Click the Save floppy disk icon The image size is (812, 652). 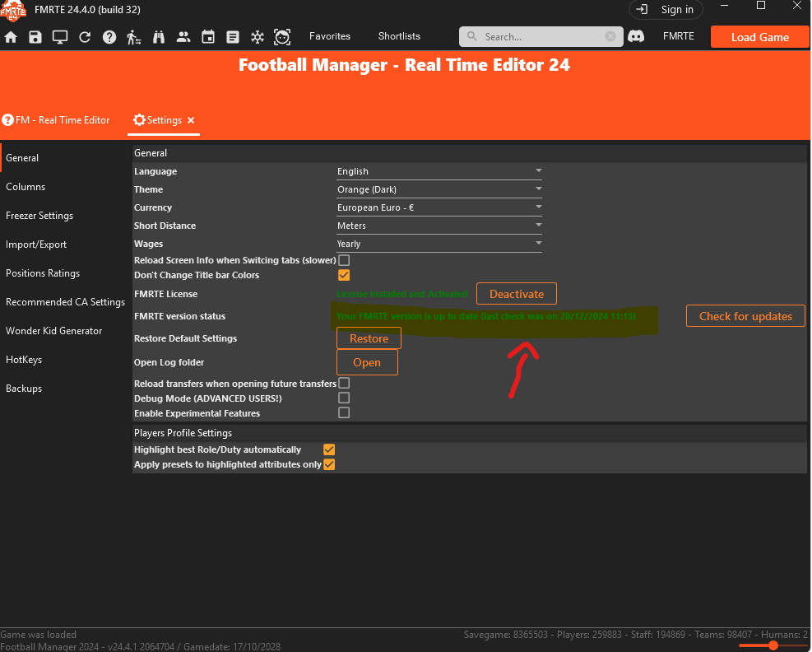(x=35, y=37)
